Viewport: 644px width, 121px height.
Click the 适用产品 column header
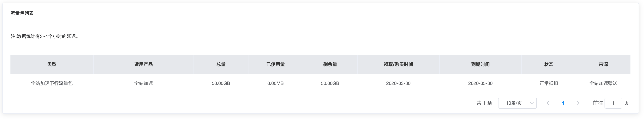(x=144, y=64)
